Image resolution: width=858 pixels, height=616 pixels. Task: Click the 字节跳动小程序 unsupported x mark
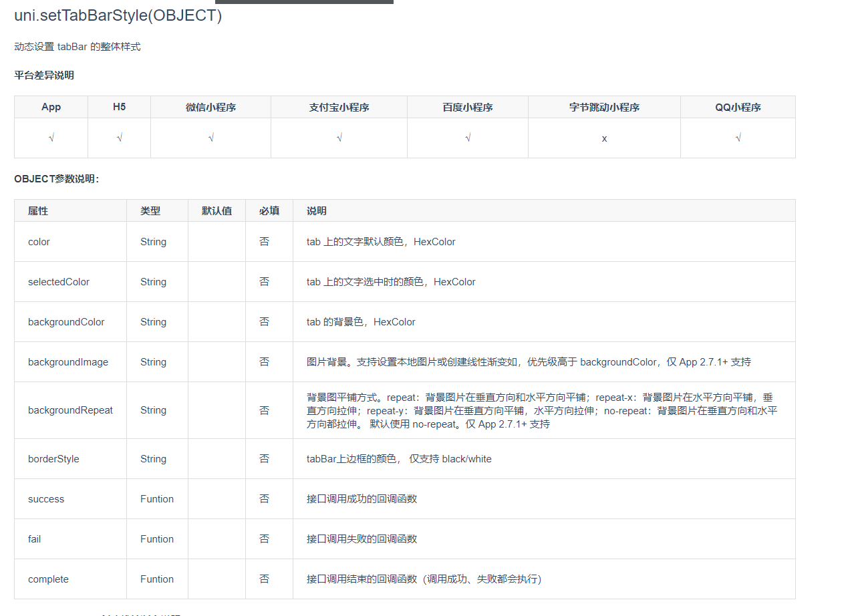pos(603,138)
